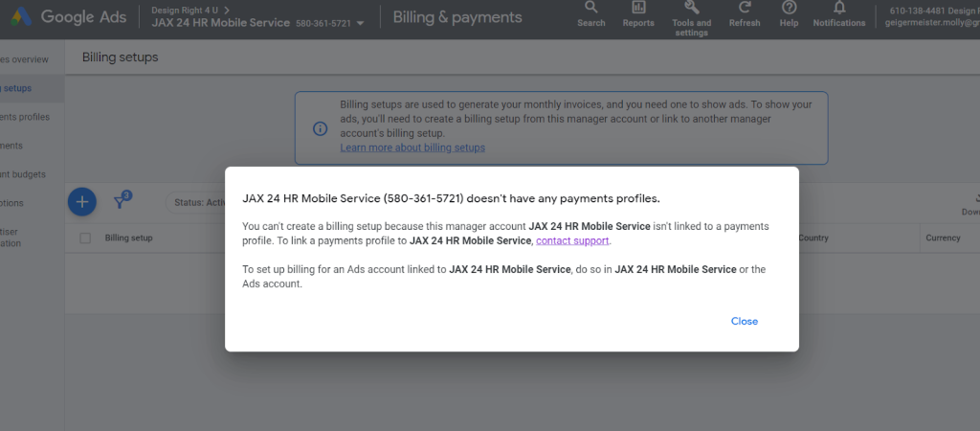Viewport: 980px width, 431px height.
Task: Click the info icon in the banner
Action: pos(320,129)
